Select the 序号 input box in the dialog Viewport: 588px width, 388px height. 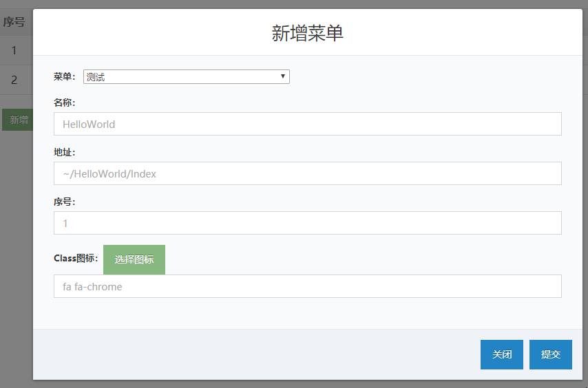tap(307, 224)
